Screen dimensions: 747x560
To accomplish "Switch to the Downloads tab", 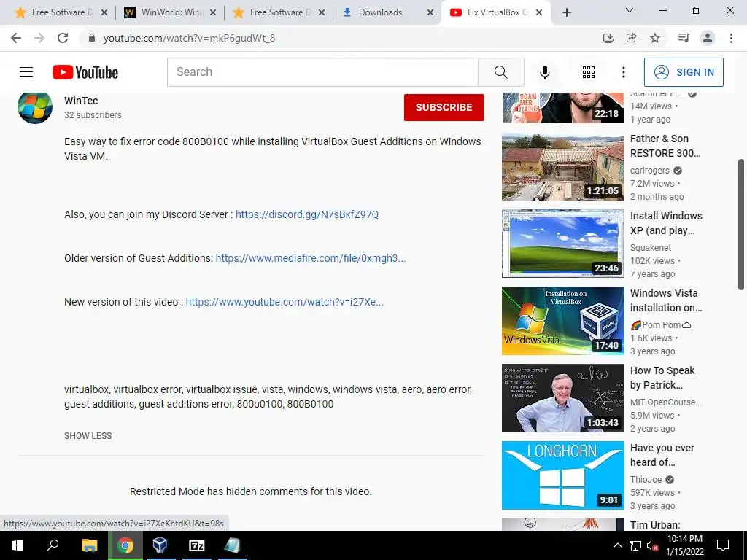I will click(x=381, y=12).
